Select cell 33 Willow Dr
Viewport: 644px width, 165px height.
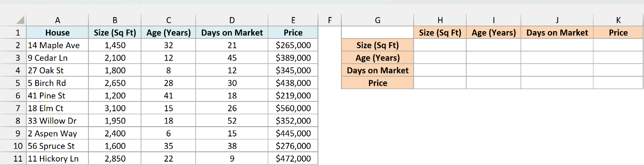57,121
